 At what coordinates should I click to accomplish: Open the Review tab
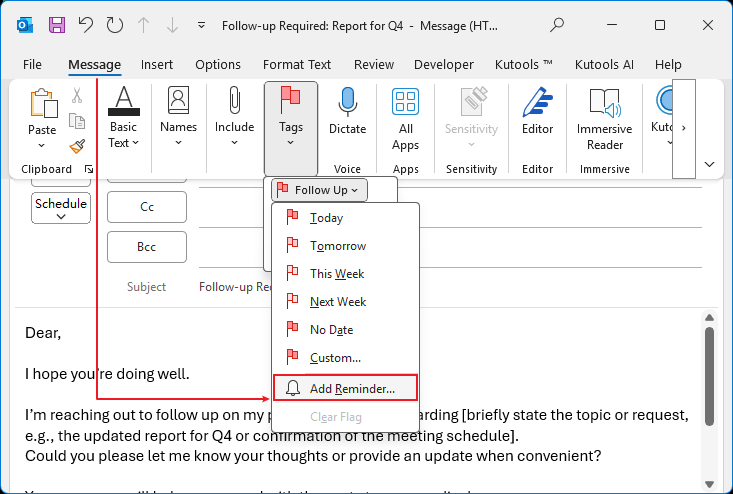pos(374,64)
